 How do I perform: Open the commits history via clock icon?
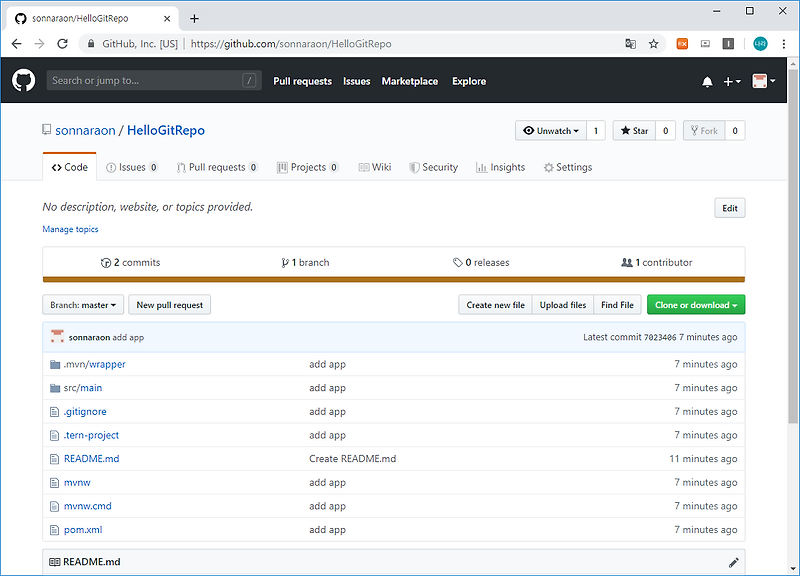click(107, 262)
